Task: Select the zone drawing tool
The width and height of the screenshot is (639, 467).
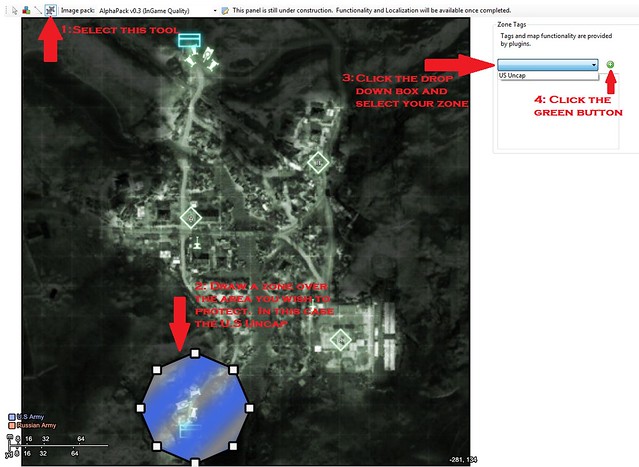Action: pos(51,10)
